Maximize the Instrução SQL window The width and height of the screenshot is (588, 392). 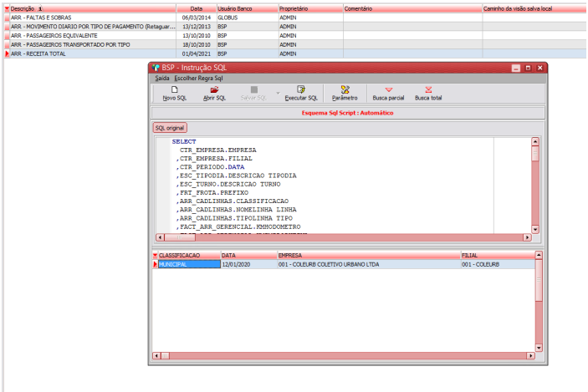click(528, 68)
